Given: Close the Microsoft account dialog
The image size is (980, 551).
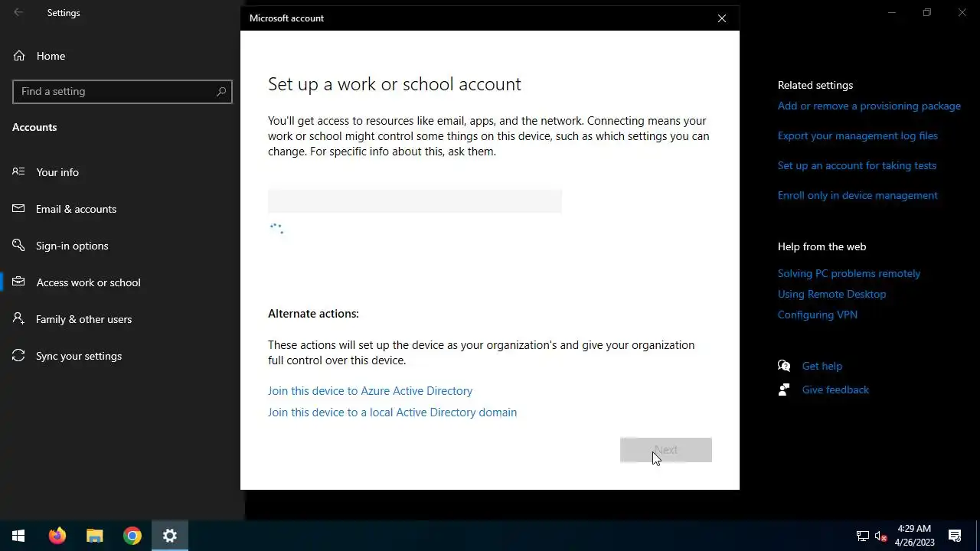Looking at the screenshot, I should coord(722,18).
